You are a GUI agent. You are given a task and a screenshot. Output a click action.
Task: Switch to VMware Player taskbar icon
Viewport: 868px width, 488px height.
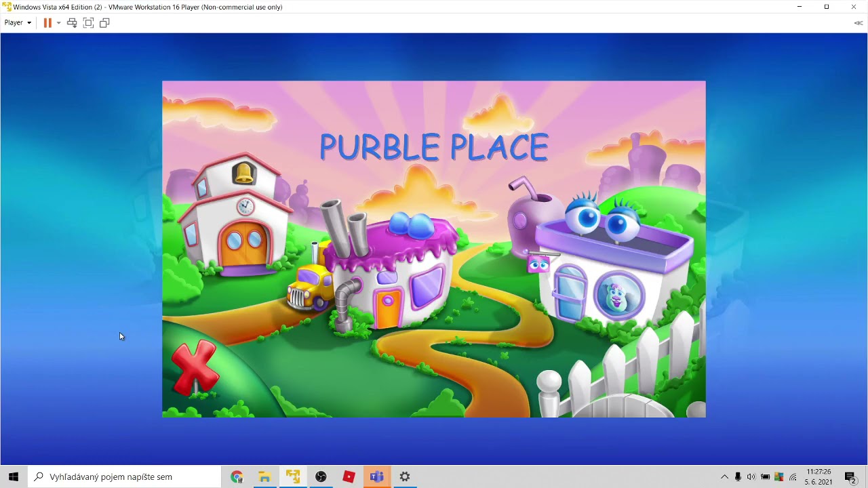[x=293, y=476]
